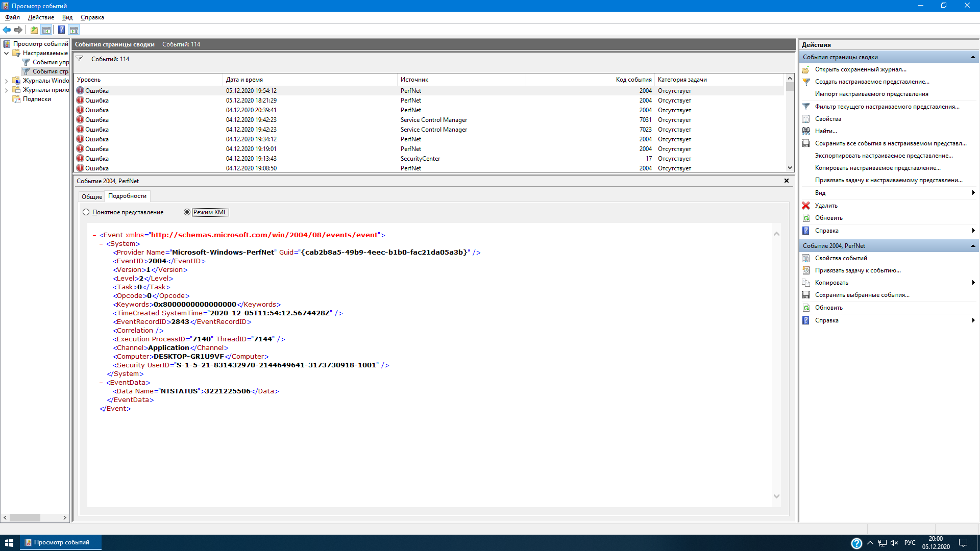Screen dimensions: 980x551
Task: Switch to the Общие tab
Action: (92, 196)
